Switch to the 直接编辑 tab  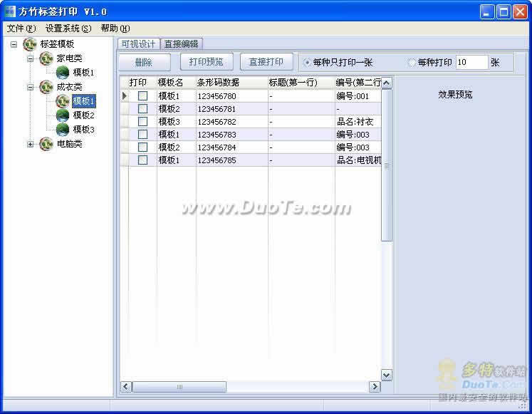[182, 43]
